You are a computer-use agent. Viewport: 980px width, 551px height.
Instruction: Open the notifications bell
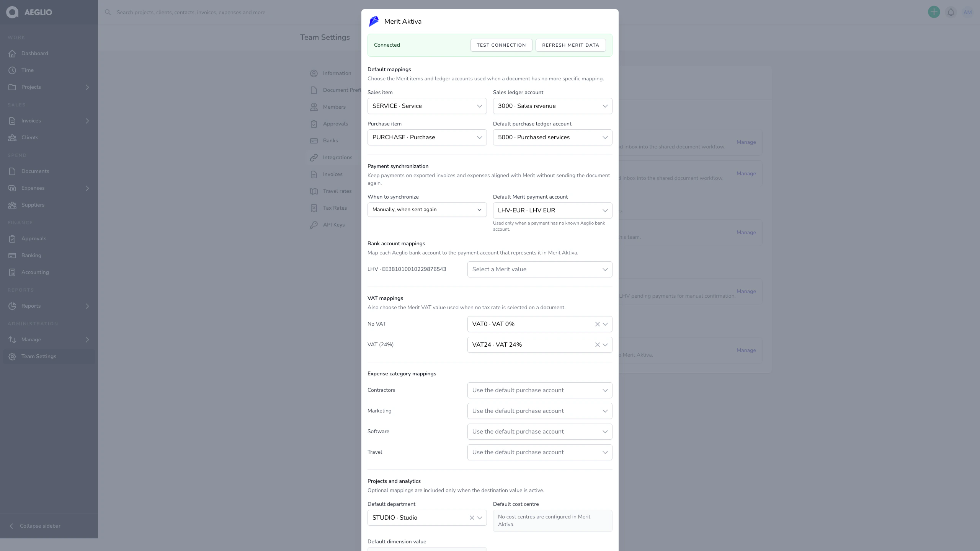tap(951, 12)
